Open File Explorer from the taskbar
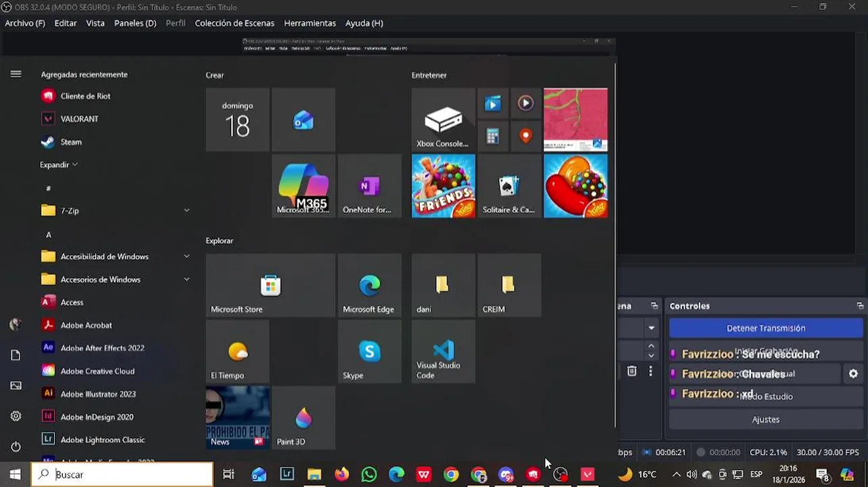Screen dimensions: 868x487 pyautogui.click(x=314, y=474)
